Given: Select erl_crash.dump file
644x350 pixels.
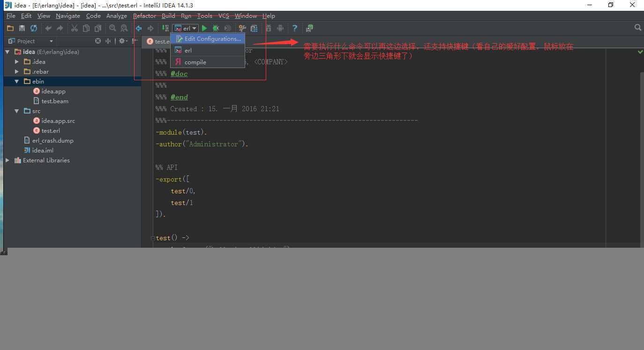Looking at the screenshot, I should (49, 140).
